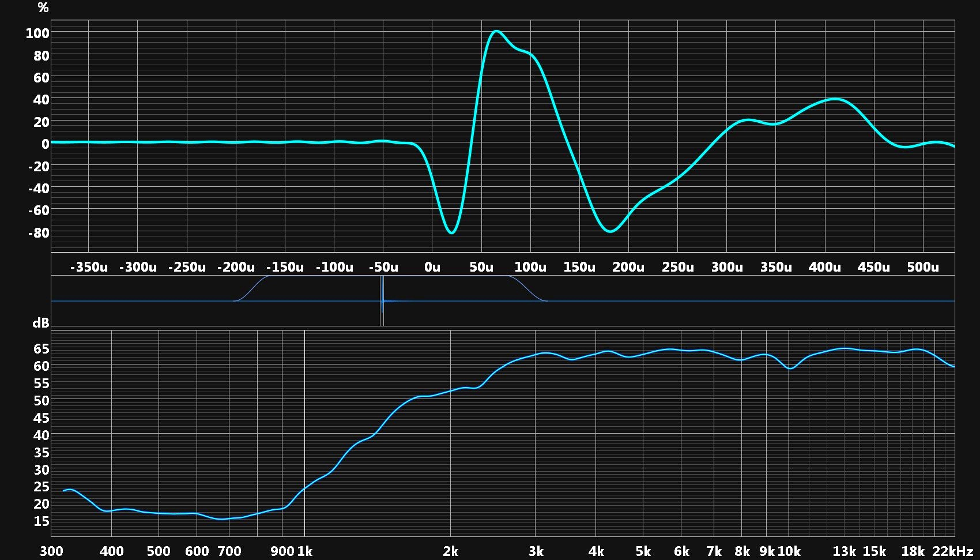Viewport: 980px width, 560px height.
Task: Click the '0u' time axis label
Action: click(x=432, y=267)
